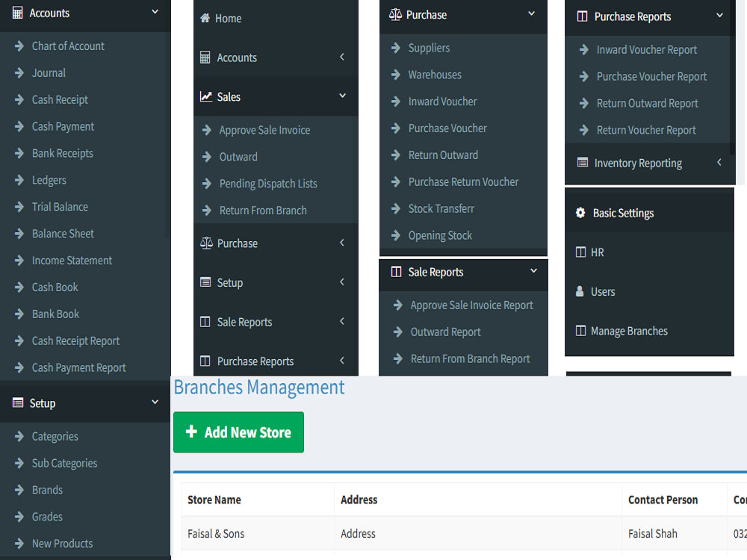Click the arrow icon beside Suppliers
The image size is (747, 560).
(x=395, y=48)
